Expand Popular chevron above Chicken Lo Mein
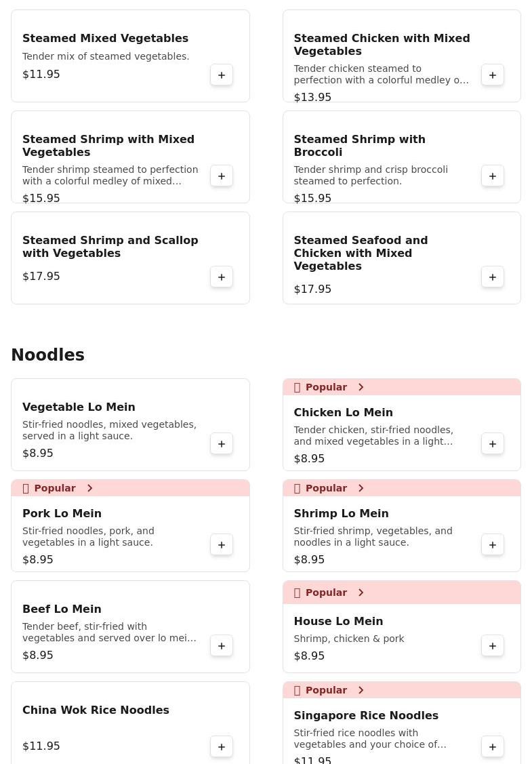The image size is (532, 764). (361, 387)
